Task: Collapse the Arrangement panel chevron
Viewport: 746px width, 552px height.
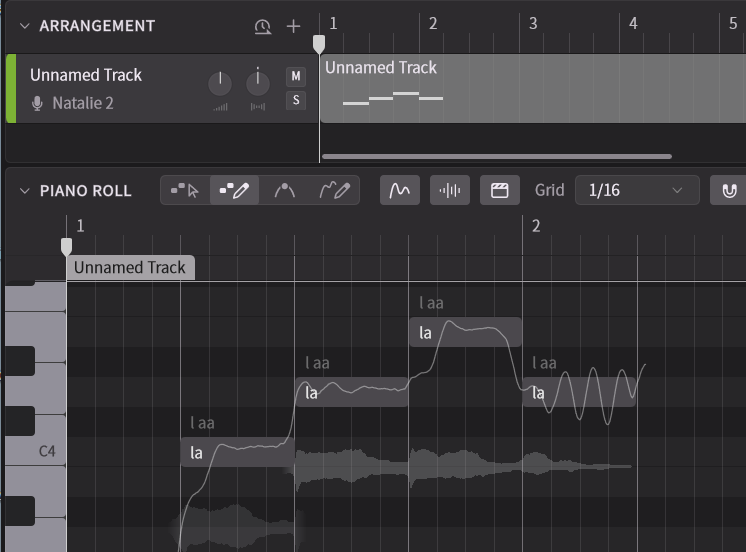Action: click(25, 26)
